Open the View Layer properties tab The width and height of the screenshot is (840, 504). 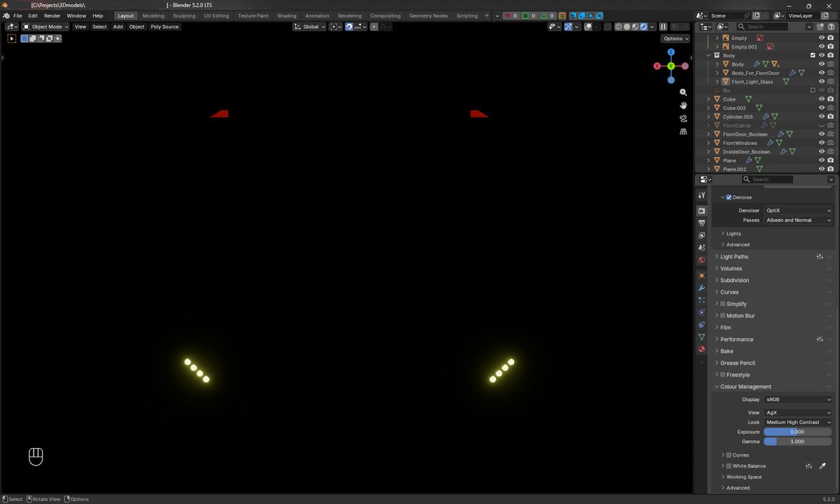click(x=701, y=235)
